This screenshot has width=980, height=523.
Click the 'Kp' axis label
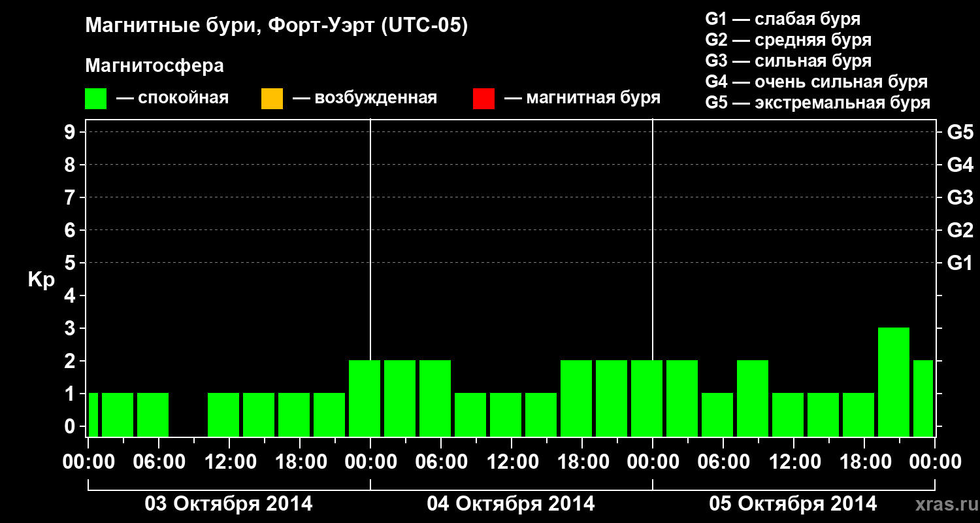point(41,280)
